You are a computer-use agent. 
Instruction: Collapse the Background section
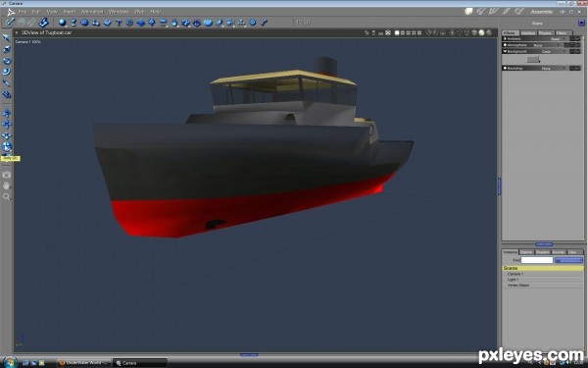click(505, 51)
